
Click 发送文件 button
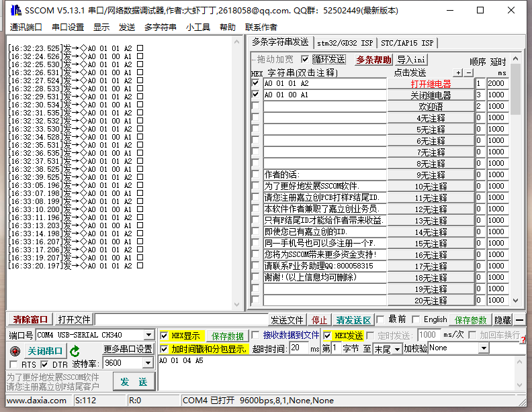(287, 320)
